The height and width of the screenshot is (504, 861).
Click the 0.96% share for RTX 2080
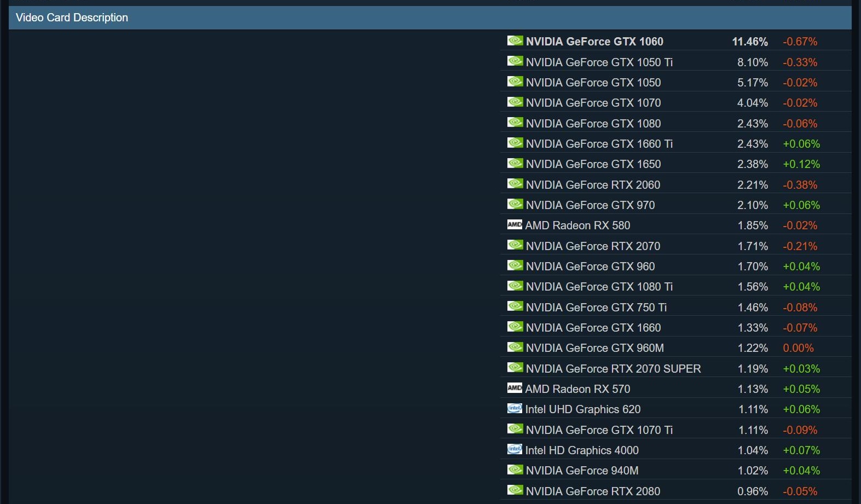pyautogui.click(x=753, y=491)
